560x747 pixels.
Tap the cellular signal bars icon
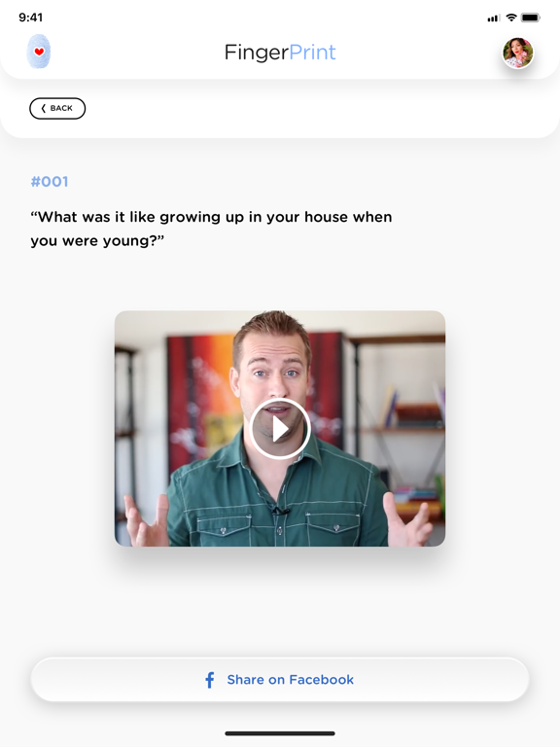[494, 18]
